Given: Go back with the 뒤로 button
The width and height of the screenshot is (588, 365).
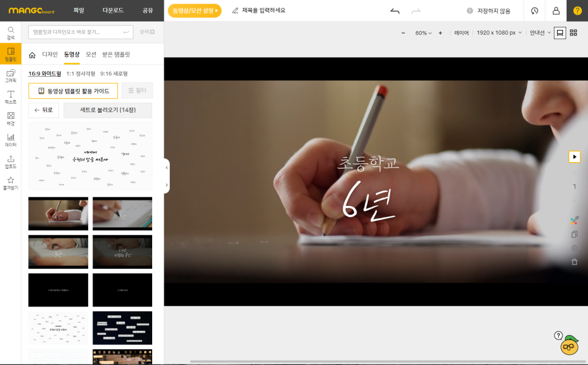Looking at the screenshot, I should [43, 110].
